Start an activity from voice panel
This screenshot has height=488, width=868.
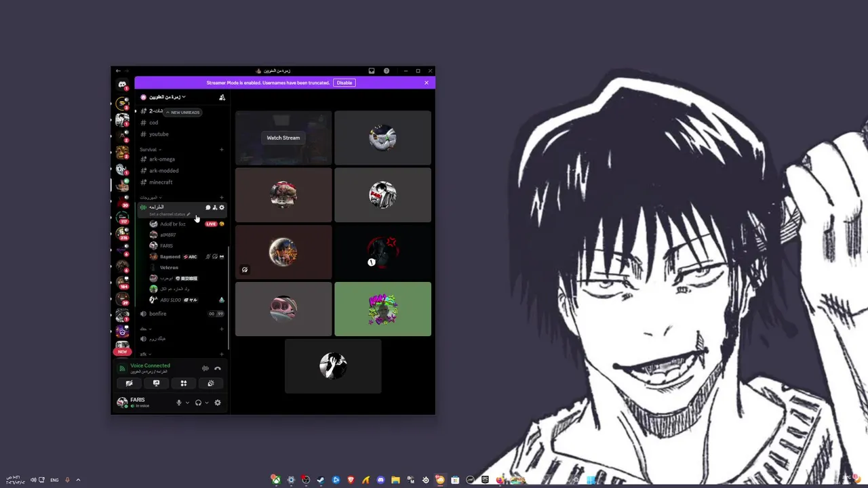pyautogui.click(x=184, y=384)
